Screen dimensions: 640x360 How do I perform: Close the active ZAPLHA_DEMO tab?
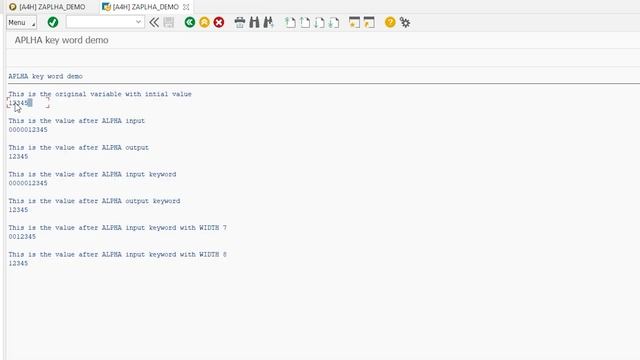pyautogui.click(x=186, y=7)
